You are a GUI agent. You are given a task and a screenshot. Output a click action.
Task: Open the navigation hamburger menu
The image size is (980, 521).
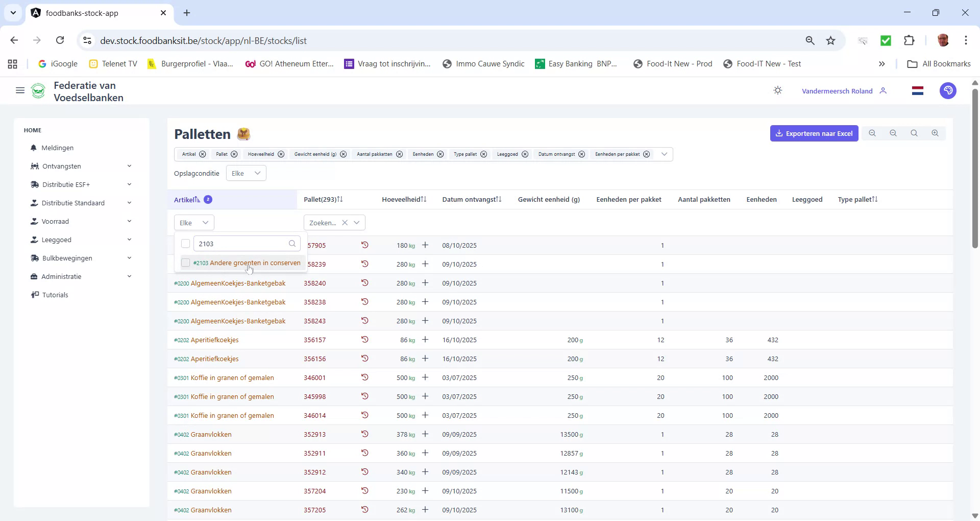pos(20,90)
